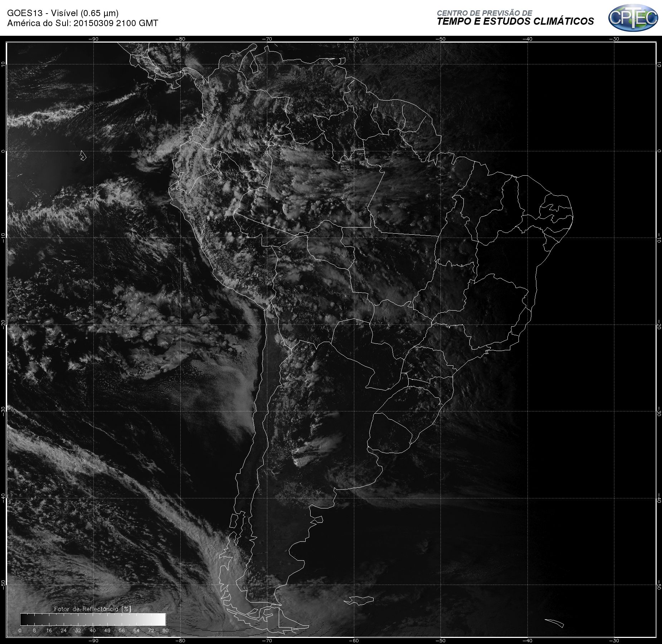This screenshot has width=662, height=644.
Task: Select 'América do Sul: 20150309 2100 GMT' text
Action: point(83,23)
